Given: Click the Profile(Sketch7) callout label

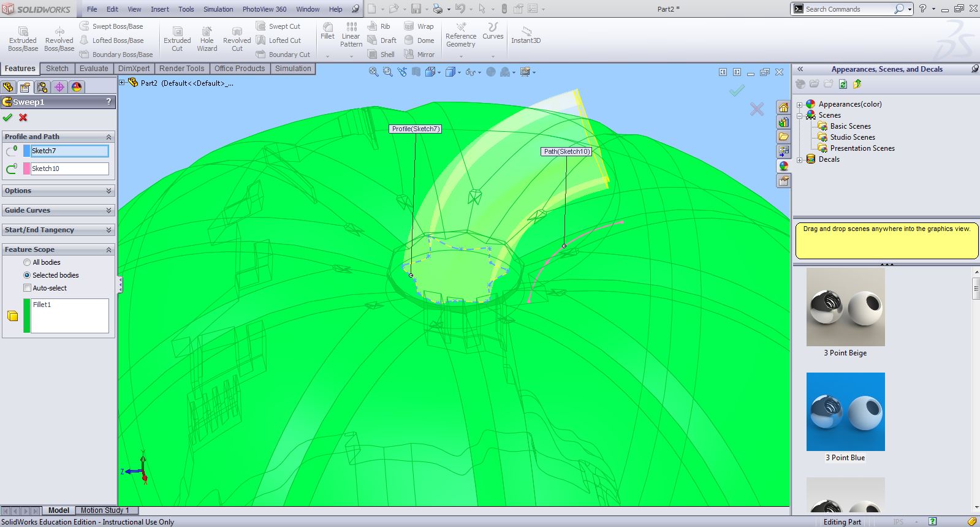Looking at the screenshot, I should 416,129.
